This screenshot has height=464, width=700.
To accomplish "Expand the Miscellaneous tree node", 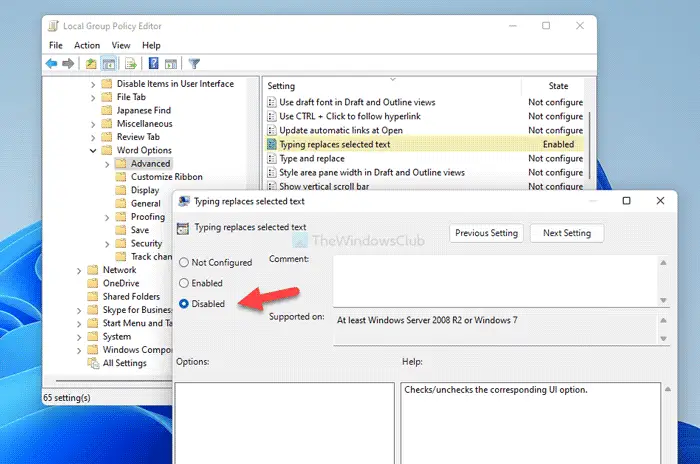I will click(x=93, y=124).
